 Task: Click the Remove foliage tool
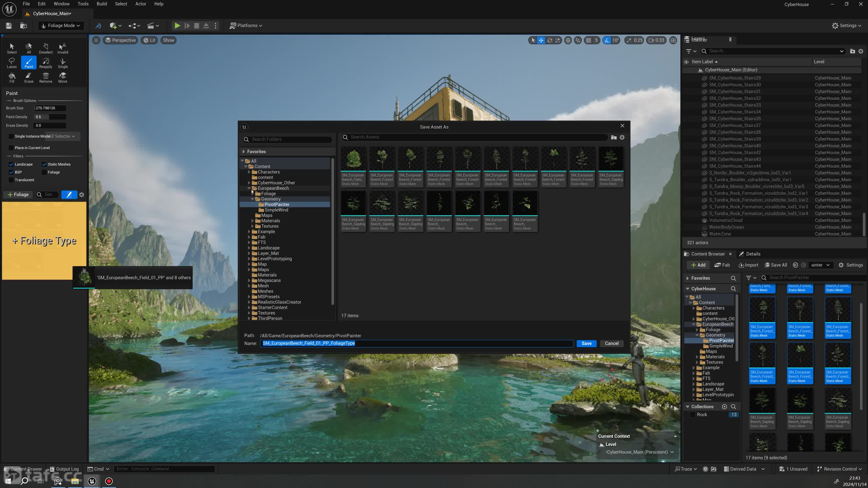46,78
